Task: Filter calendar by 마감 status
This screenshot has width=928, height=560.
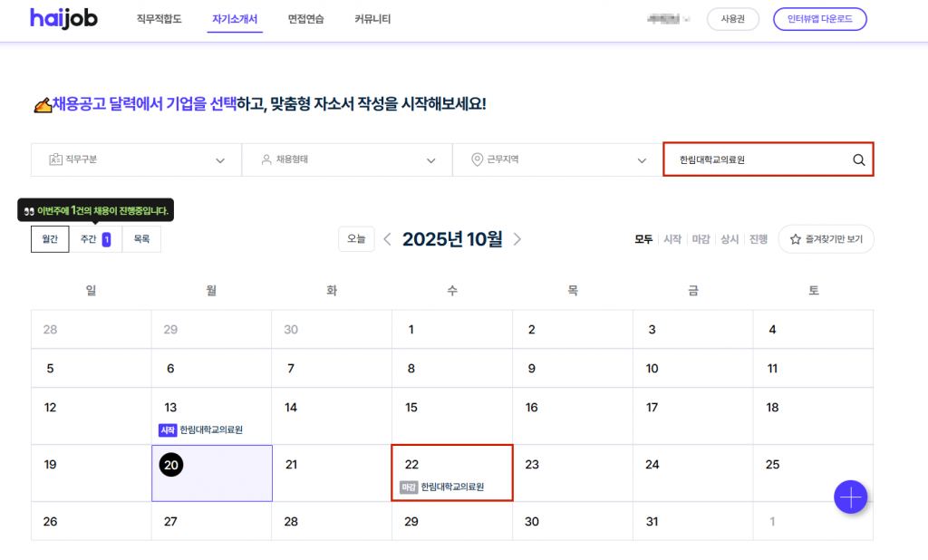Action: [x=701, y=239]
